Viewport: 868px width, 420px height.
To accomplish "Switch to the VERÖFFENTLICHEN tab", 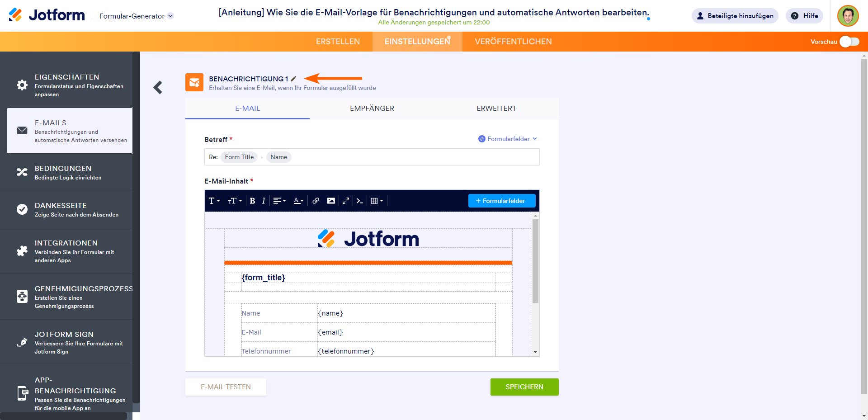I will [513, 42].
